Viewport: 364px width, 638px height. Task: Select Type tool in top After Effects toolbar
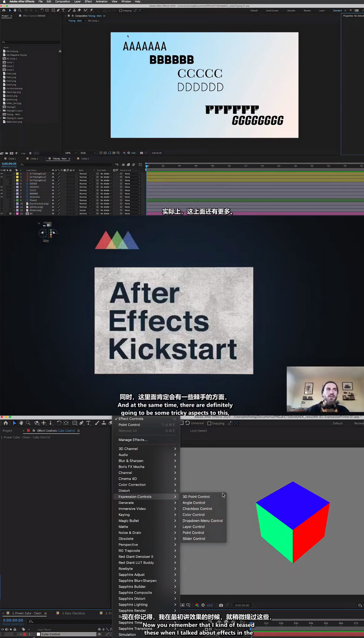pos(63,10)
